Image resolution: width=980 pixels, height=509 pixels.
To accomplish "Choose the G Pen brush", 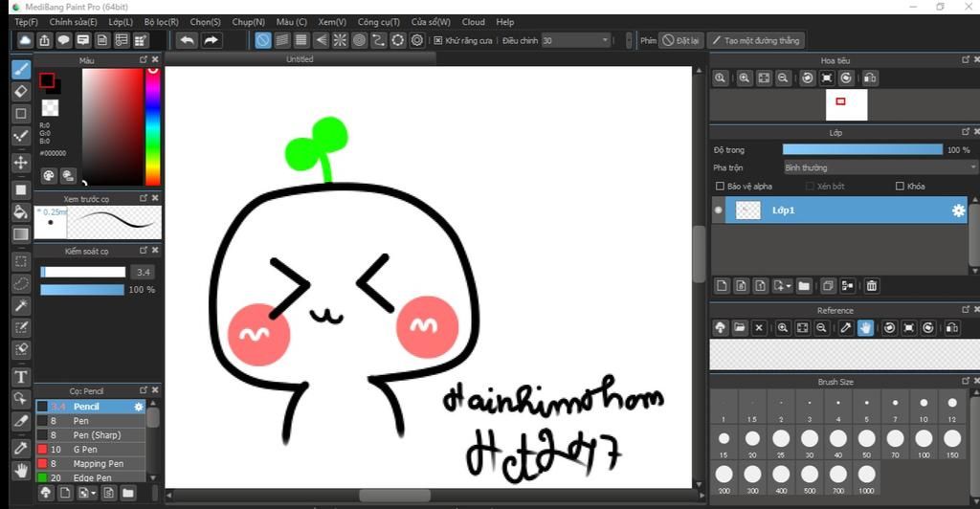I will tap(91, 450).
